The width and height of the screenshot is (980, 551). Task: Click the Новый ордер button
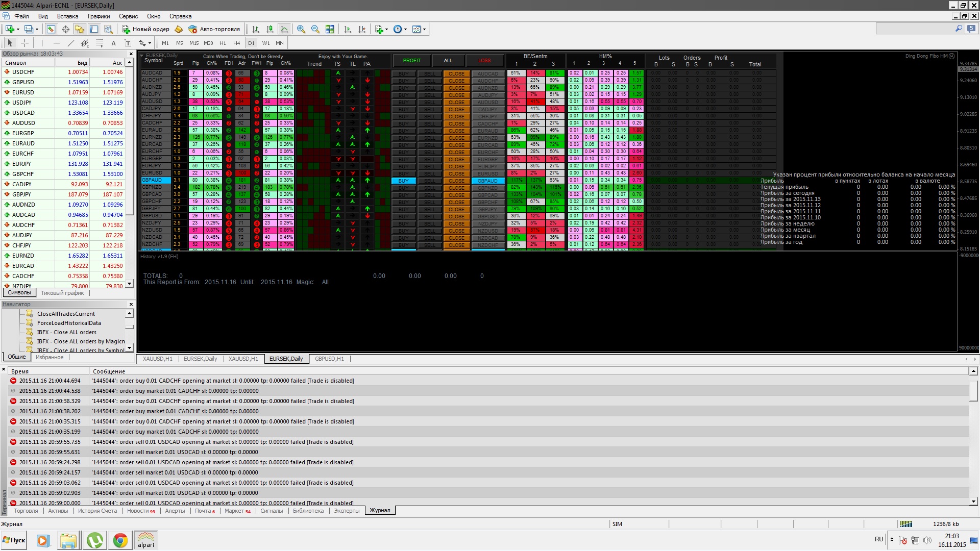[x=145, y=29]
